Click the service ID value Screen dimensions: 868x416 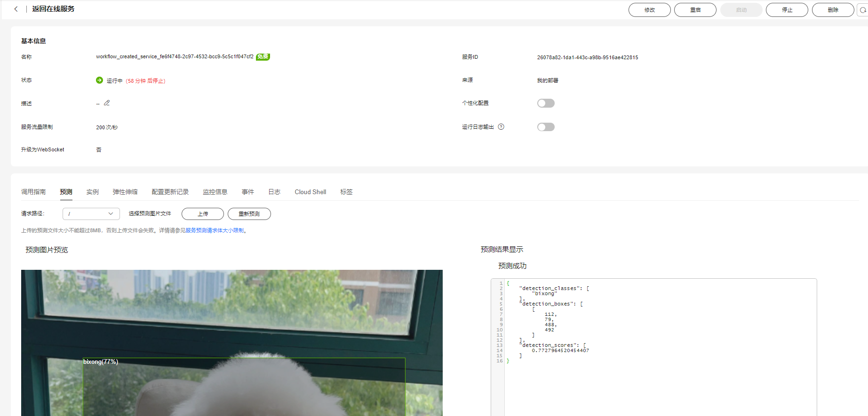[x=588, y=57]
